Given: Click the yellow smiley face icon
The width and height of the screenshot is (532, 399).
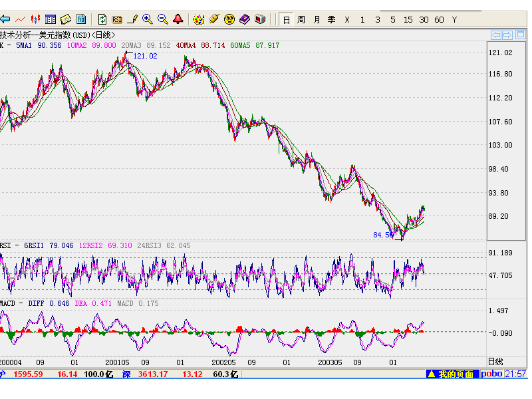Looking at the screenshot, I should click(229, 19).
